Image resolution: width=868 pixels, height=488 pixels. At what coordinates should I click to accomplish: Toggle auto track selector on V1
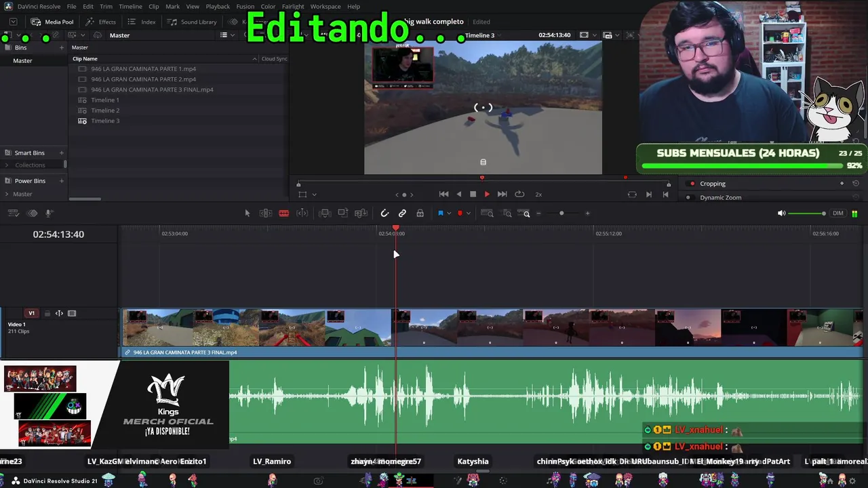(x=59, y=313)
